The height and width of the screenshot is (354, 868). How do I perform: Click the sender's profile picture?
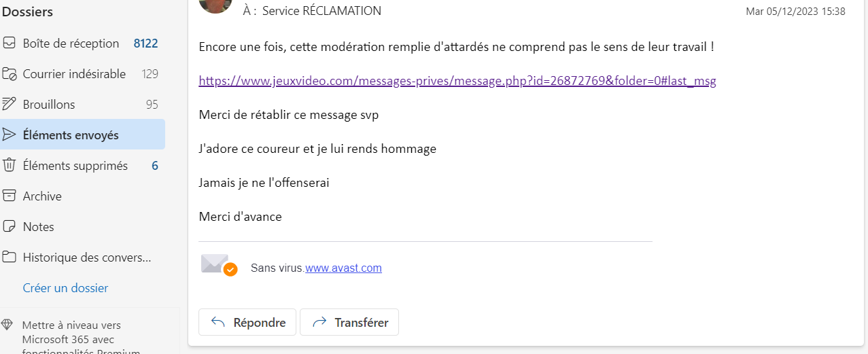pos(215,5)
